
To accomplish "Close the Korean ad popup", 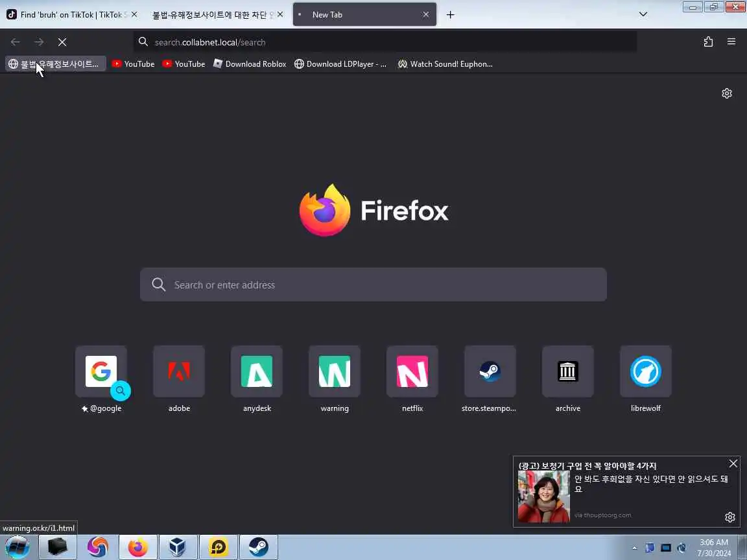I will (x=733, y=463).
